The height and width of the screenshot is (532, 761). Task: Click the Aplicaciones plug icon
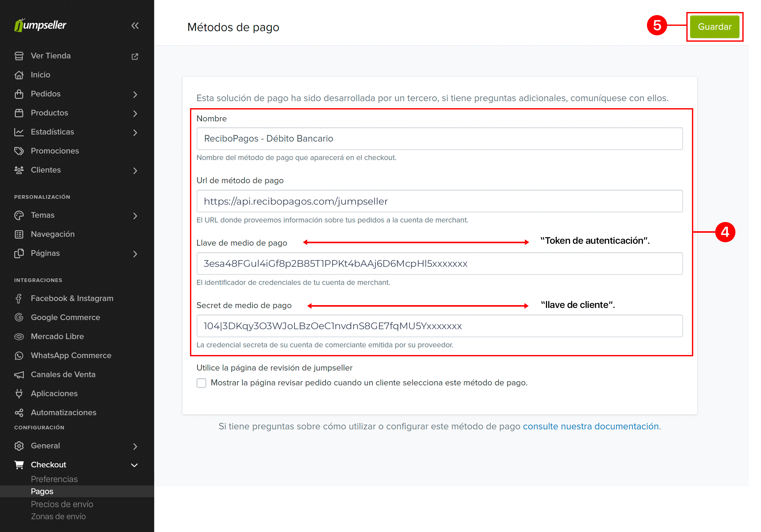(19, 393)
